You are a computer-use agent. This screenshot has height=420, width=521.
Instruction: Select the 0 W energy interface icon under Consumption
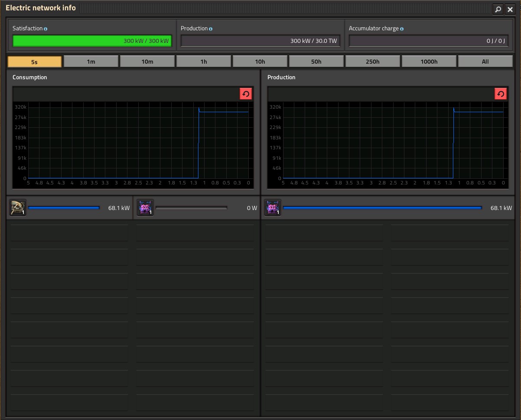tap(145, 208)
